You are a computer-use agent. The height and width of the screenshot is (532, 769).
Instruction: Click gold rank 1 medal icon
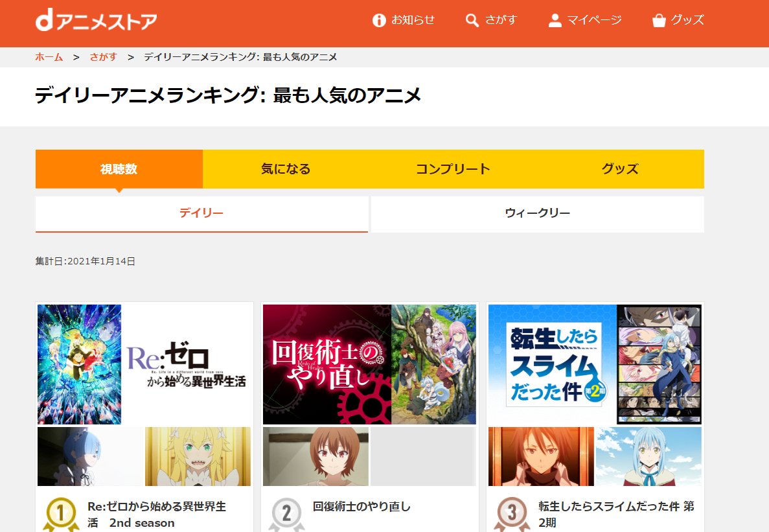coord(61,515)
